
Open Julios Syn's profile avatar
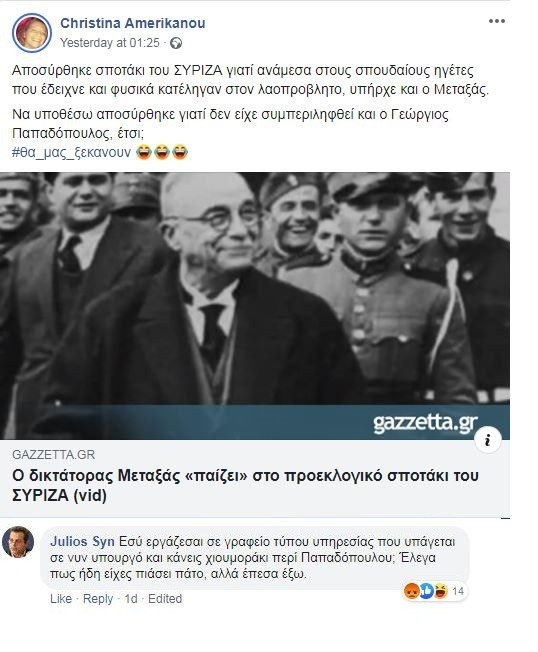tap(18, 542)
